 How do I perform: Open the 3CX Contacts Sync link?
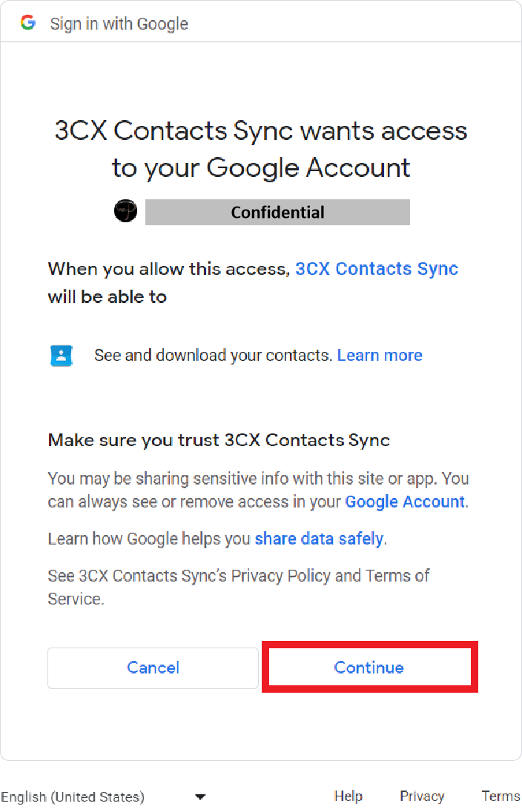(376, 268)
